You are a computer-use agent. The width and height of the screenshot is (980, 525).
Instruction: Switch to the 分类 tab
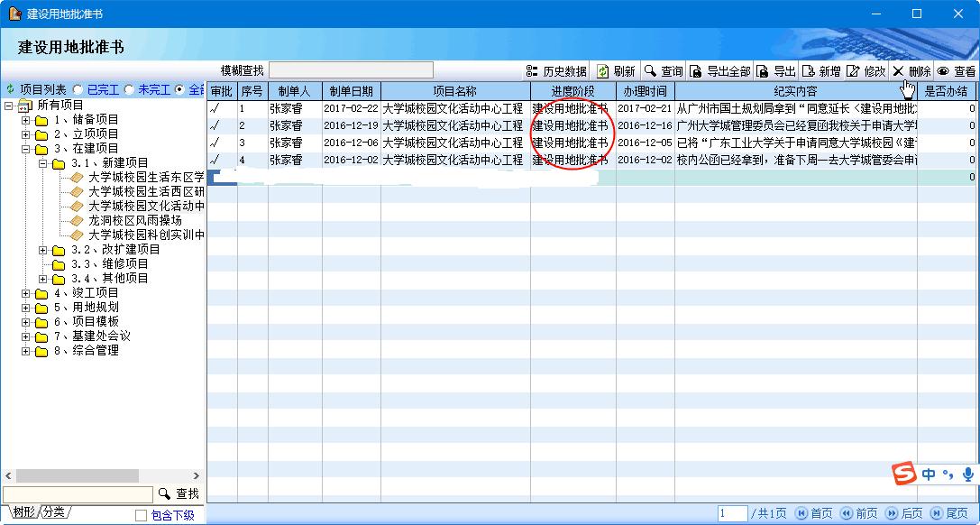(x=54, y=512)
